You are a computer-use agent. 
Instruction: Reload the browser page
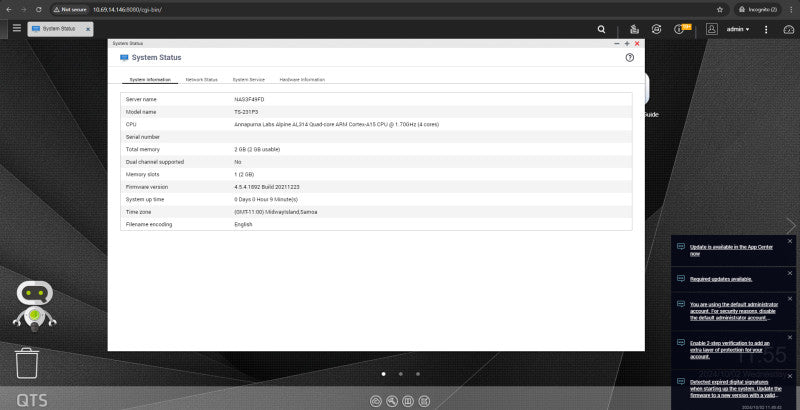pyautogui.click(x=39, y=10)
